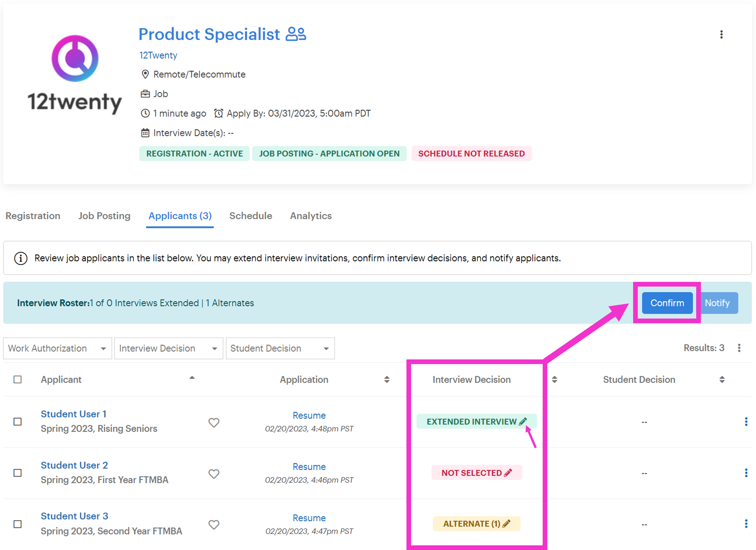Click the calendar icon beside Interview Date(s)
Viewport: 756px width, 550px height.
145,133
